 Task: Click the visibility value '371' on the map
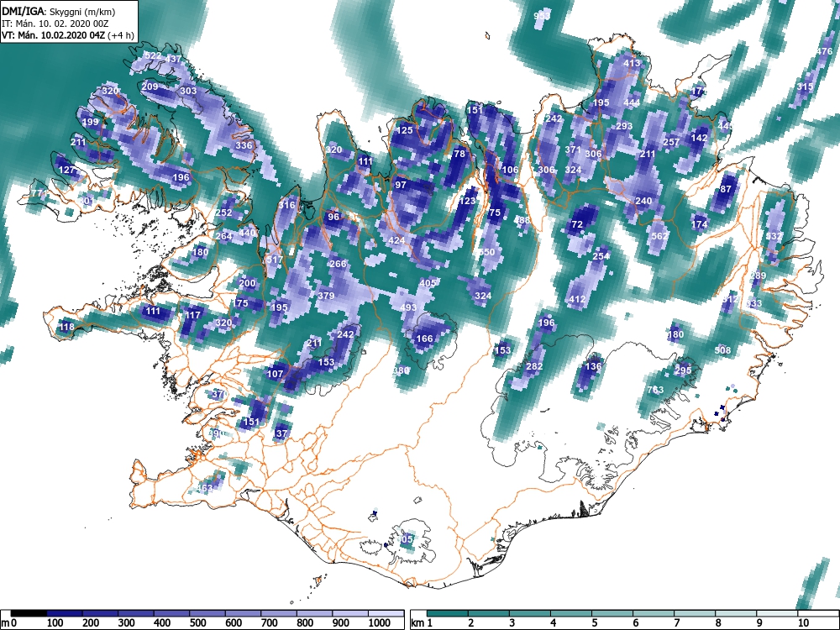click(573, 150)
